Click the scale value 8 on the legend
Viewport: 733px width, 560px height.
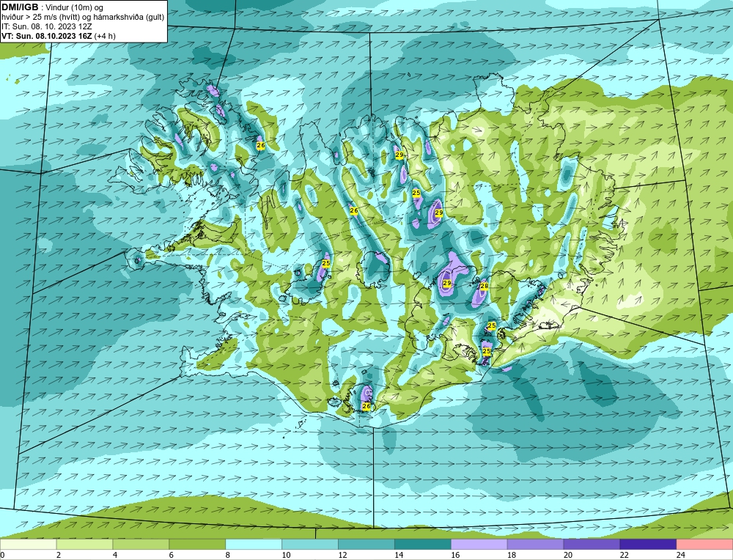point(228,556)
